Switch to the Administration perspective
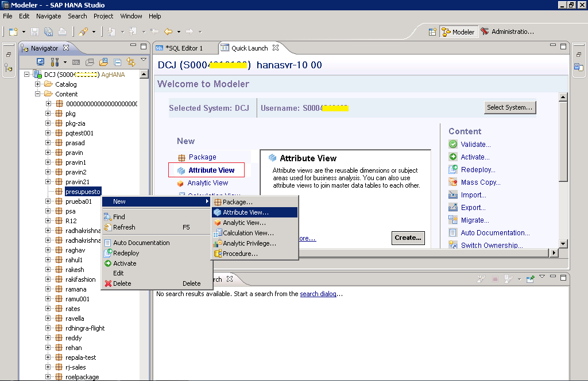This screenshot has width=588, height=381. 507,32
